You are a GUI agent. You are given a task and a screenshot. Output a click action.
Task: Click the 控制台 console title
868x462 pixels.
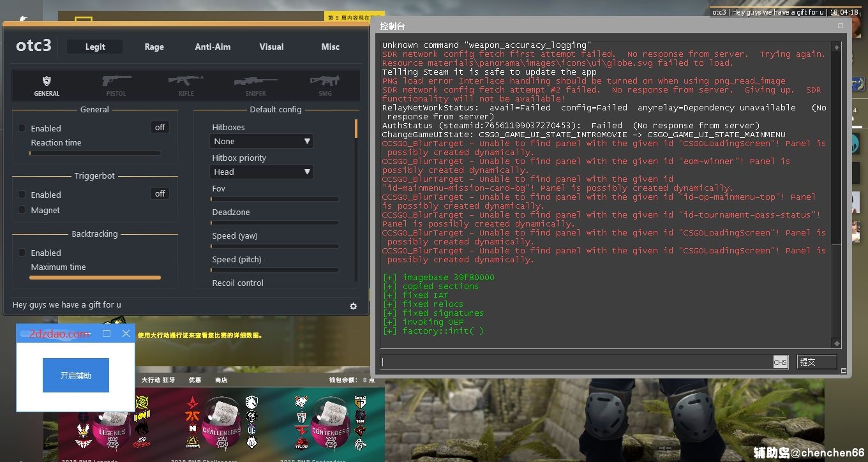(393, 26)
